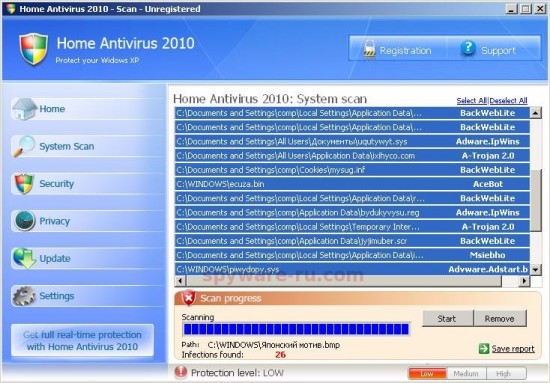Click the green Save report arrow icon
Image resolution: width=550 pixels, height=383 pixels.
pyautogui.click(x=484, y=348)
